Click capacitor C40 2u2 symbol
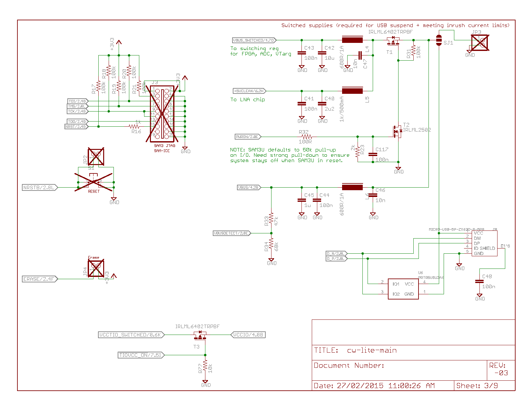Screen dimensions: 532x411 click(322, 104)
